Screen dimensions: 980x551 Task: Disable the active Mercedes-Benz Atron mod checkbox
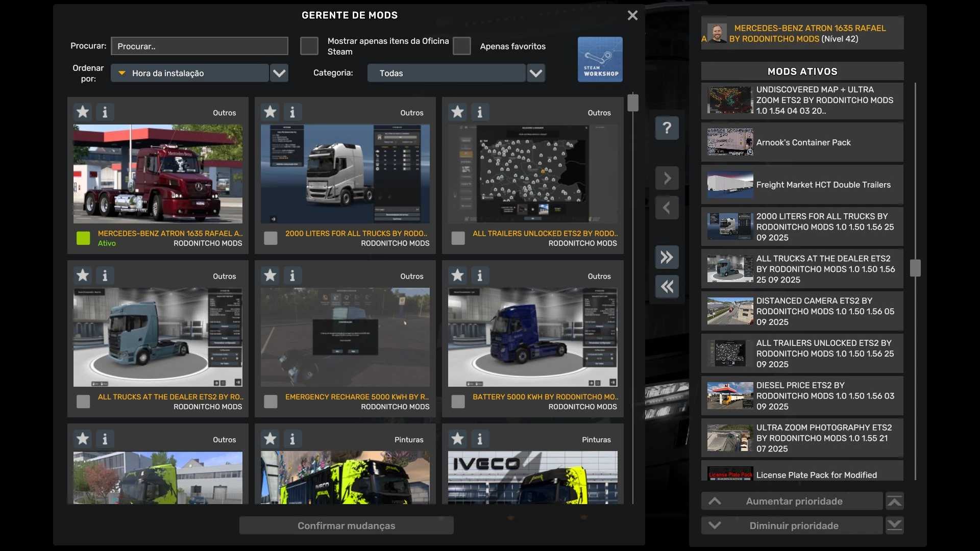[83, 238]
